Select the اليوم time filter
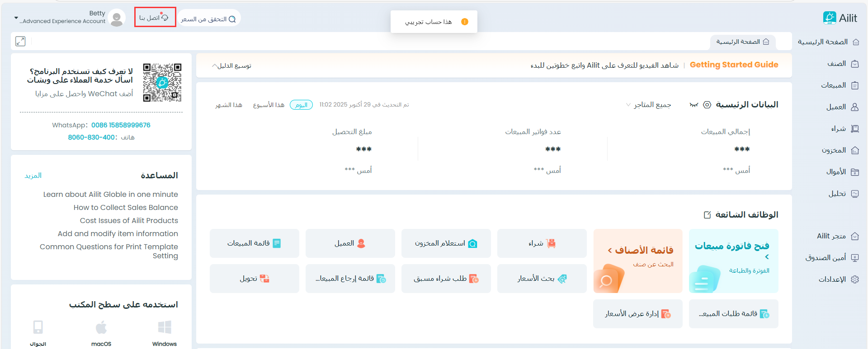This screenshot has height=349, width=868. click(x=301, y=105)
